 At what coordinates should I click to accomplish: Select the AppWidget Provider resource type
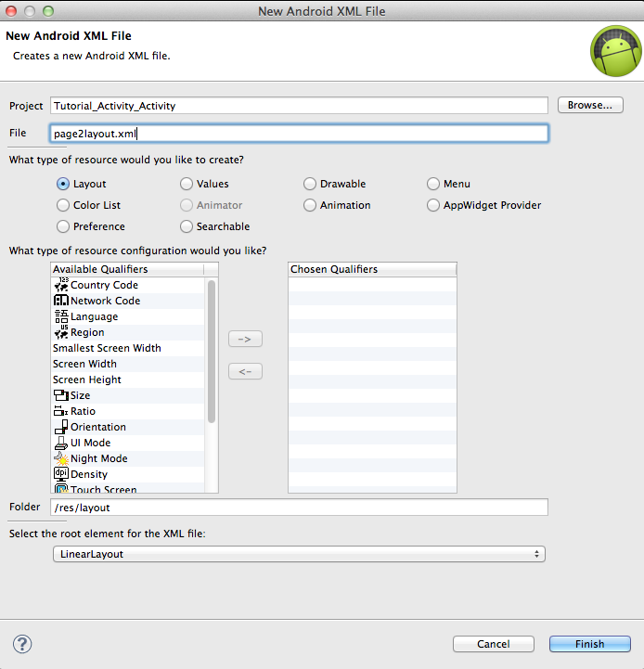[484, 205]
